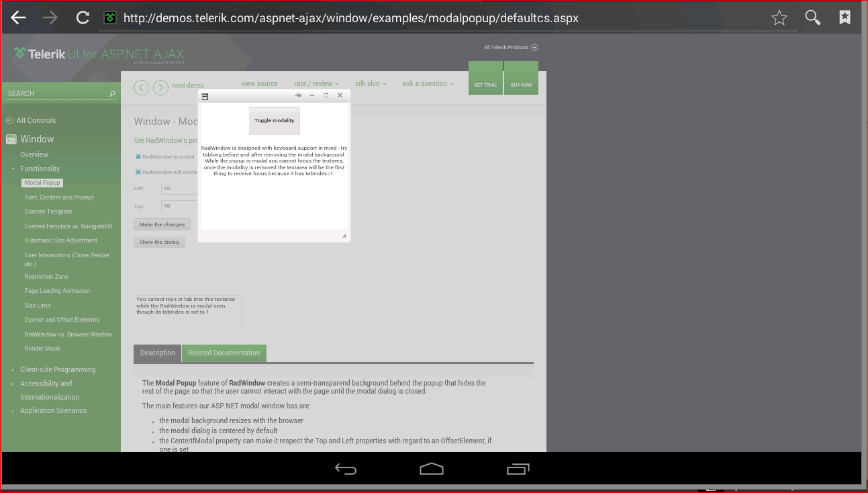868x493 pixels.
Task: Open the Restriction Zone demo
Action: (46, 277)
